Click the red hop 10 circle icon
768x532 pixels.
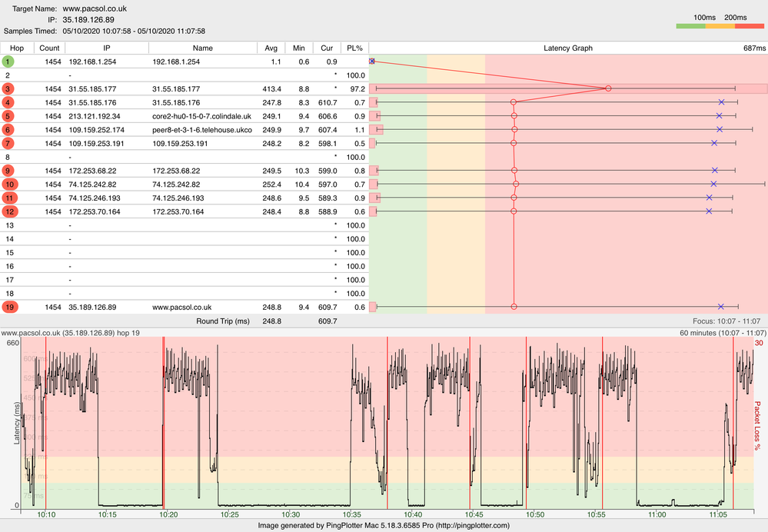coord(8,184)
